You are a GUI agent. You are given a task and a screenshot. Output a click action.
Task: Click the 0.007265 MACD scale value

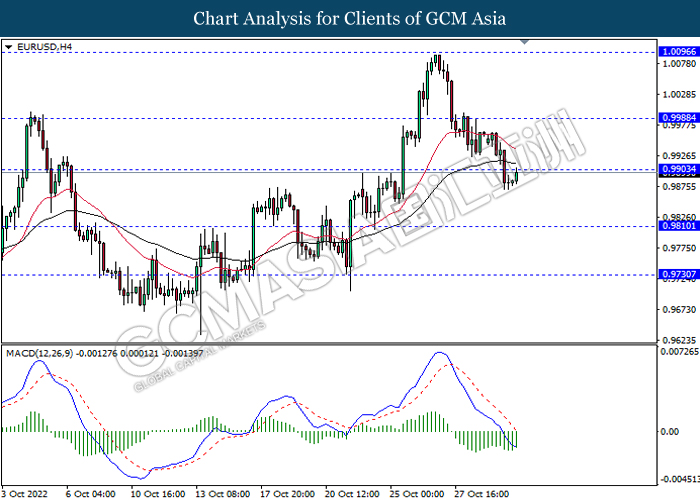tap(679, 352)
